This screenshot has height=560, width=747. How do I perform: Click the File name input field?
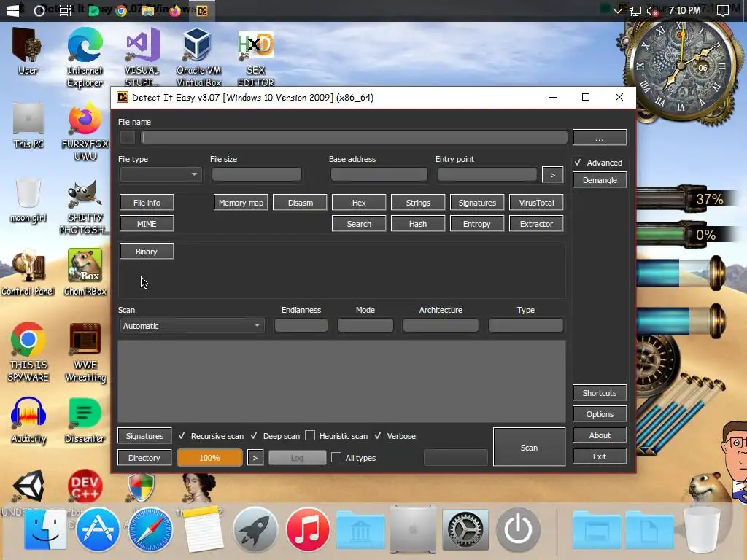354,138
